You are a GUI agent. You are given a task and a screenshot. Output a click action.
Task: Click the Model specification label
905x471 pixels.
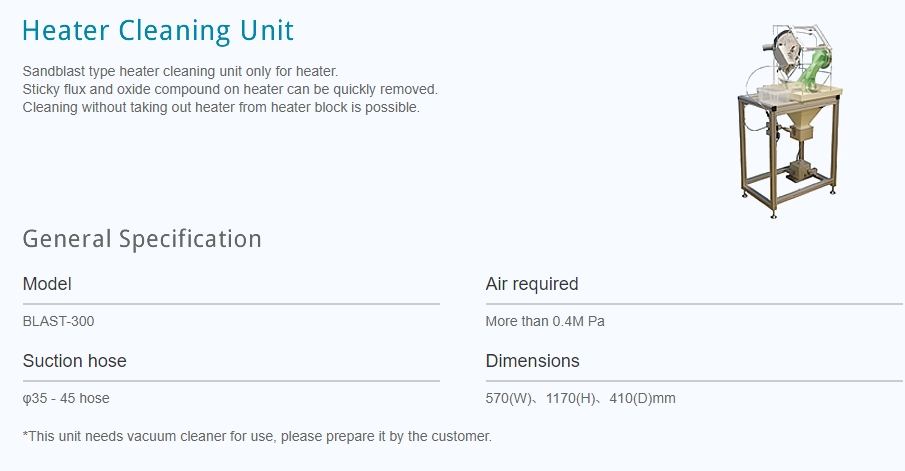(x=47, y=284)
